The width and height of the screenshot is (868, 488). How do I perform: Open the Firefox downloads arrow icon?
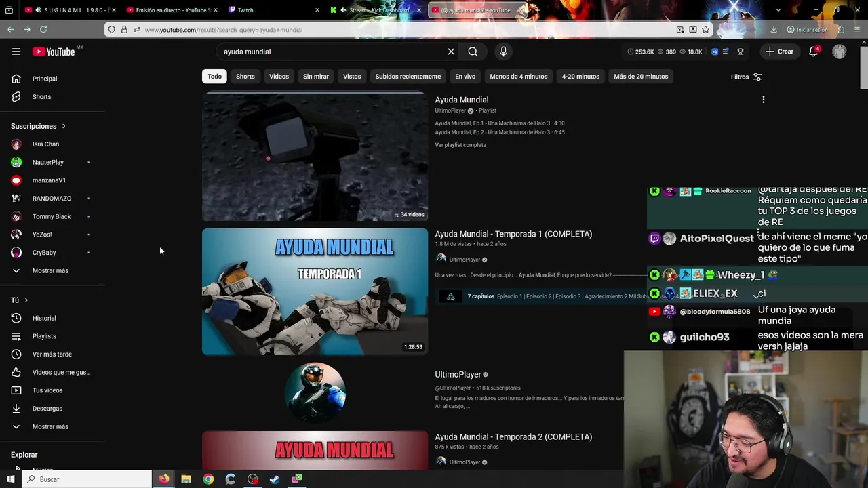point(774,29)
